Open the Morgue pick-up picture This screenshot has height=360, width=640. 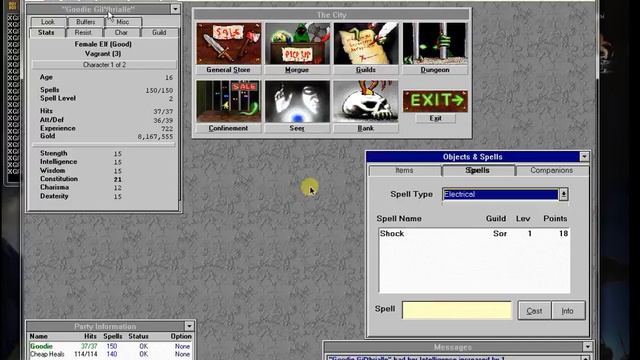coord(297,44)
